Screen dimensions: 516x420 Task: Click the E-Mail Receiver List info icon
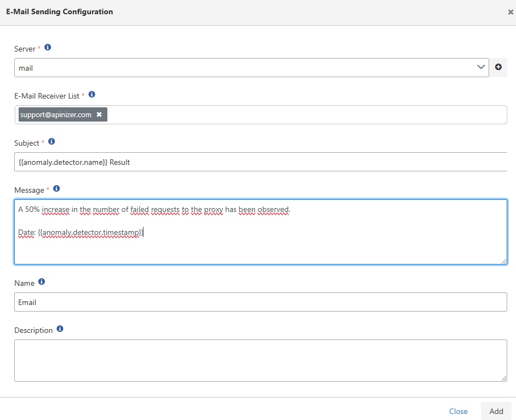(x=91, y=94)
